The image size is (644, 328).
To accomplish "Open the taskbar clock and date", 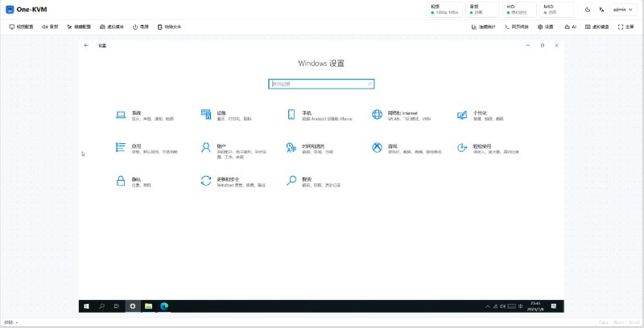I will click(x=535, y=306).
